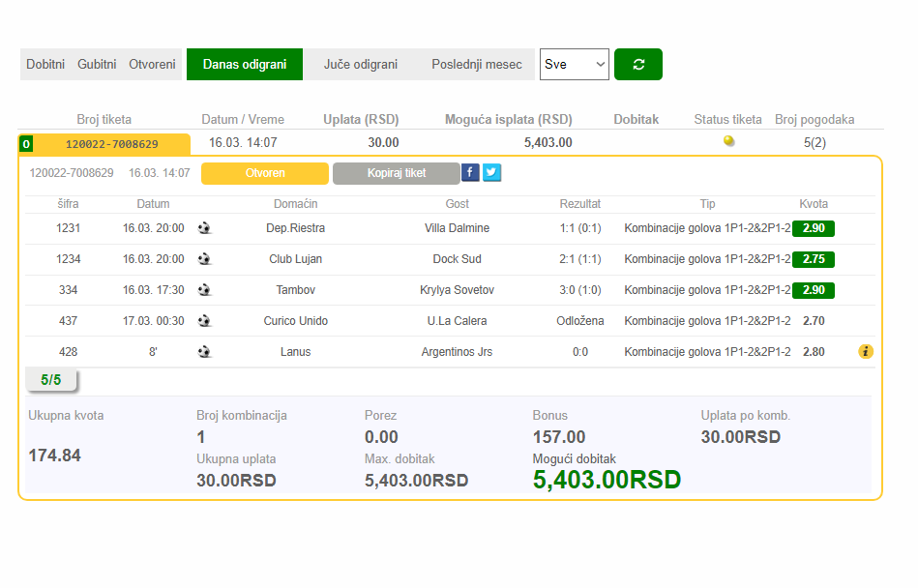This screenshot has height=588, width=918.
Task: Click the yellow info icon on Lanus row
Action: pos(865,352)
